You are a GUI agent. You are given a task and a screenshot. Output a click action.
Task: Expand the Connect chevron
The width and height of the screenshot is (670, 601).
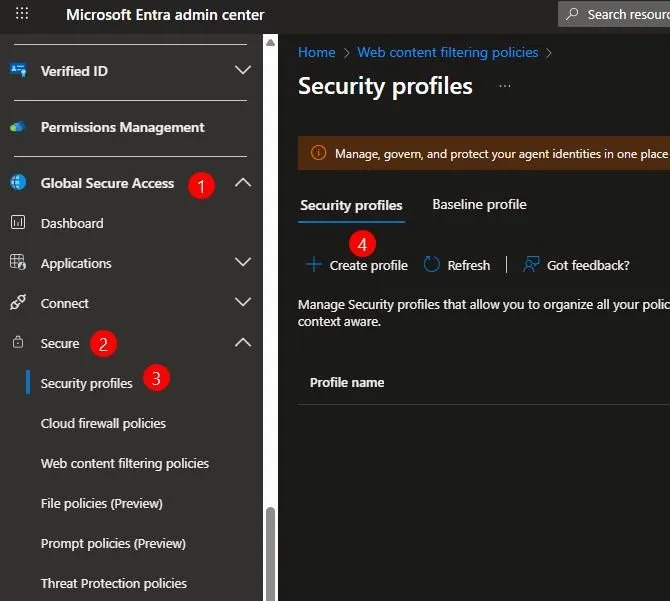(243, 302)
